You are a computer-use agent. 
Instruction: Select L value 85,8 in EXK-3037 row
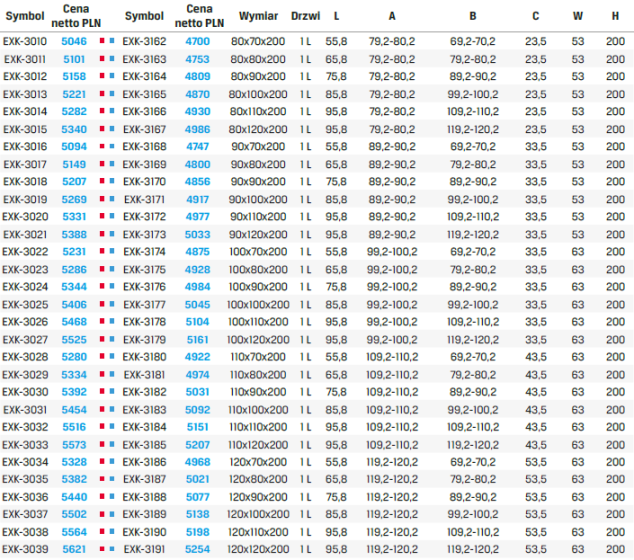[336, 514]
